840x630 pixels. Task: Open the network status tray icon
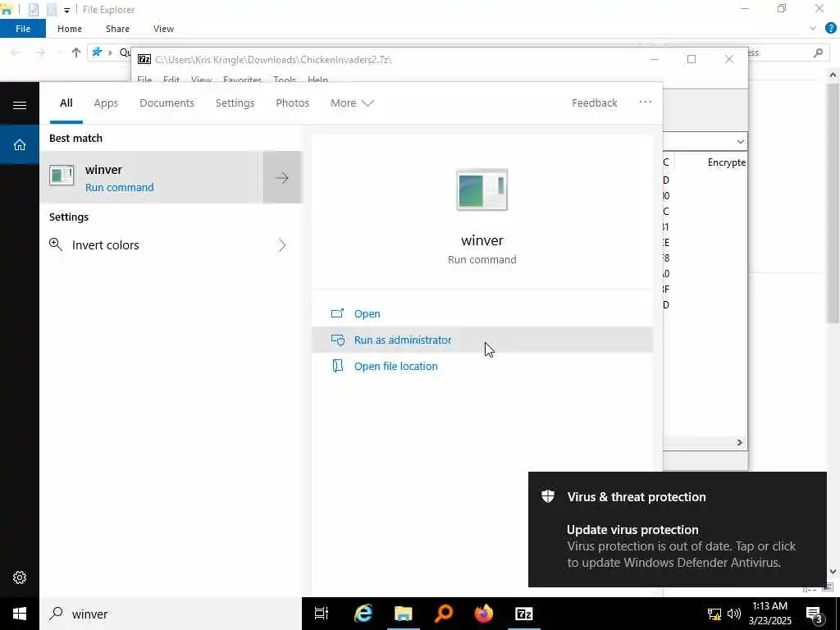[x=714, y=614]
